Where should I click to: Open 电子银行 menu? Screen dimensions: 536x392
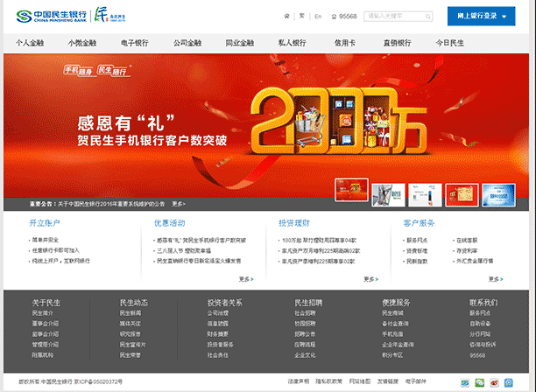[x=135, y=43]
